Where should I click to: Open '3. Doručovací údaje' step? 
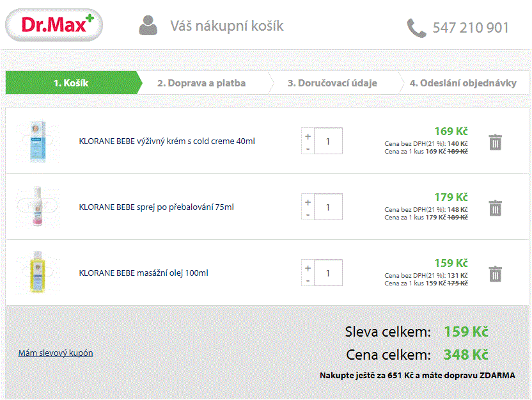click(332, 83)
